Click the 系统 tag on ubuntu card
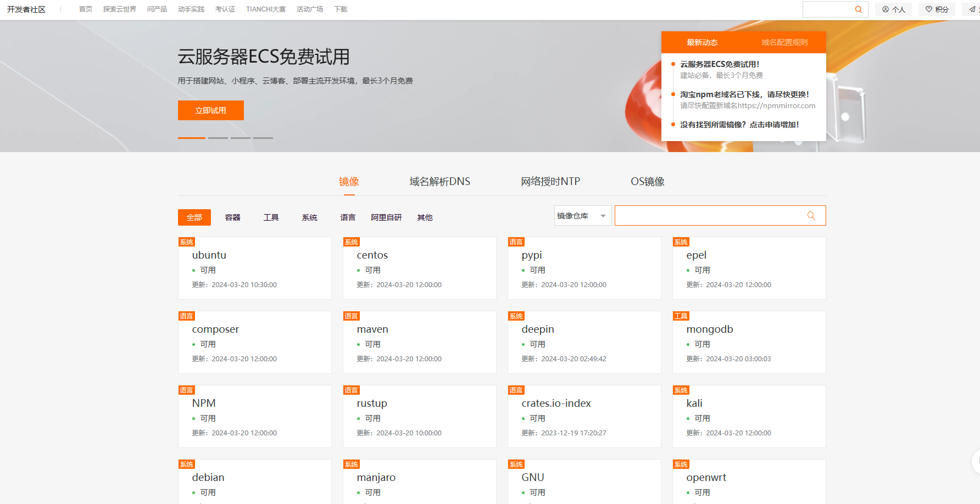980x504 pixels. 187,242
